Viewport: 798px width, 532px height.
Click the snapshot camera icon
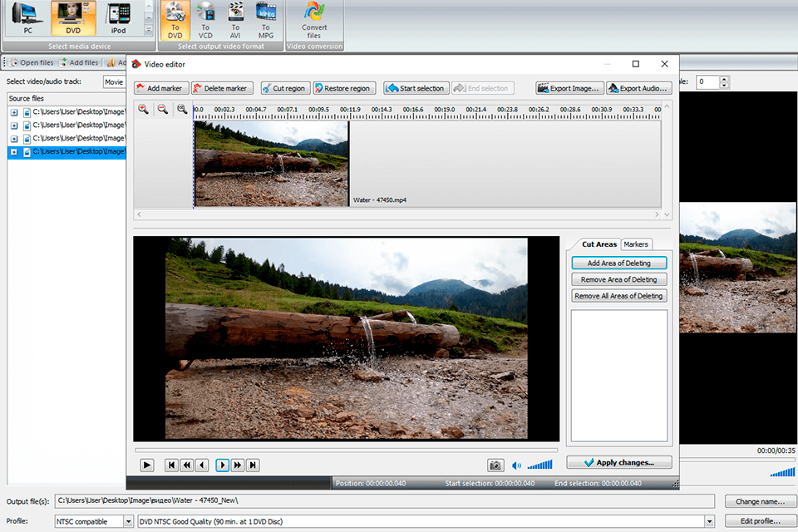click(x=495, y=465)
